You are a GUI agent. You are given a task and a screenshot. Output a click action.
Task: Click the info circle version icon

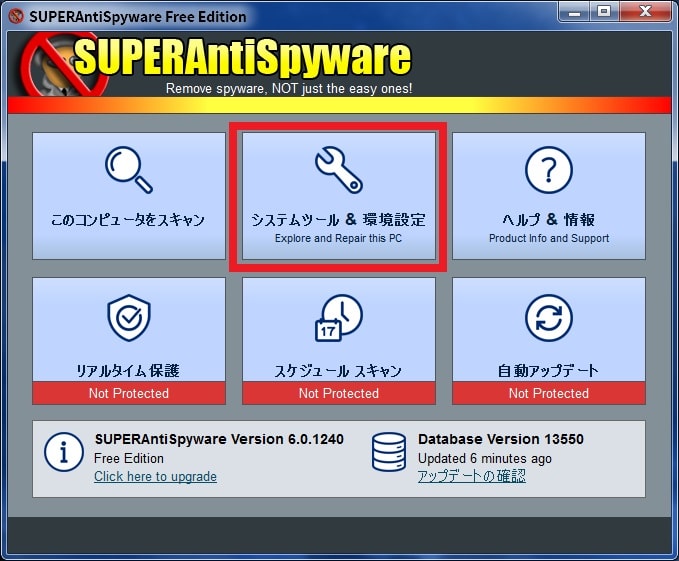point(64,452)
